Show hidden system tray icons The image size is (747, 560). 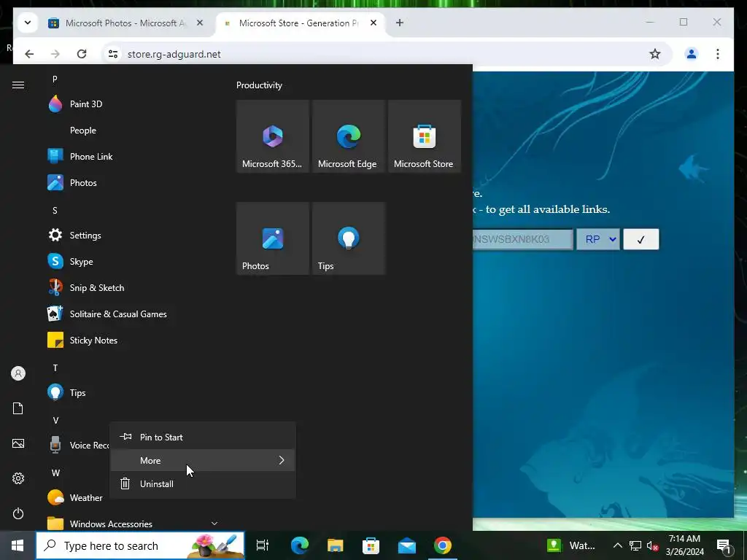click(617, 545)
